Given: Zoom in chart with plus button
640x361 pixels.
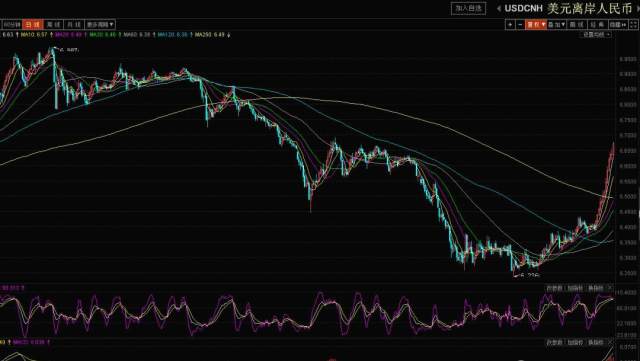Looking at the screenshot, I should (x=510, y=25).
